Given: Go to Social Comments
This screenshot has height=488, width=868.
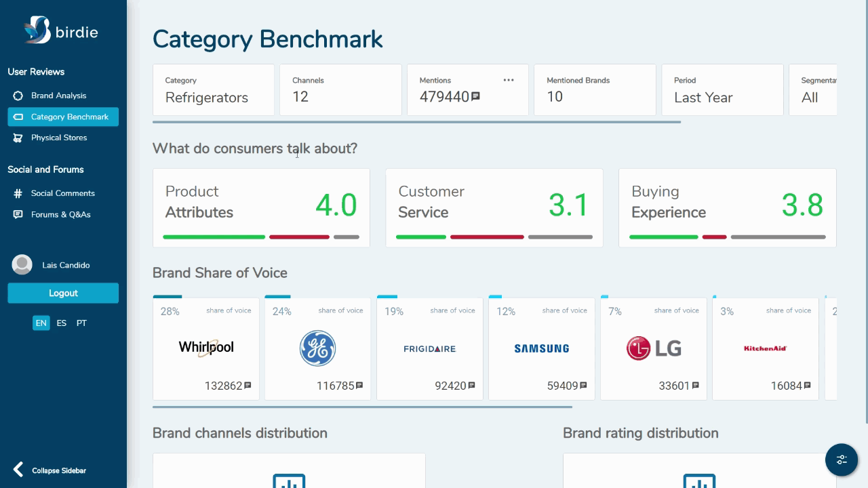Looking at the screenshot, I should 63,193.
